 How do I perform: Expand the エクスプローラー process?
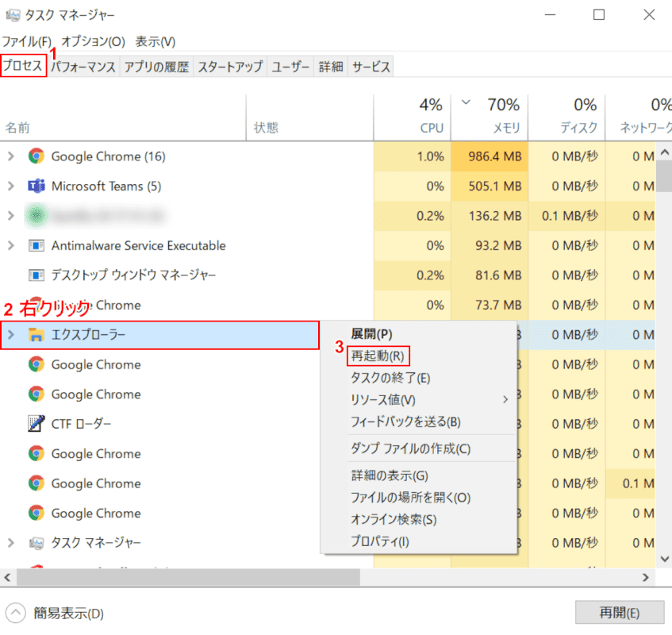pyautogui.click(x=11, y=335)
